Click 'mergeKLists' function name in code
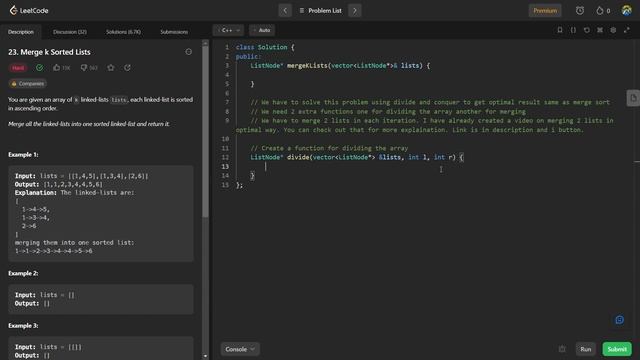Viewport: 640px width, 360px height. tap(307, 66)
